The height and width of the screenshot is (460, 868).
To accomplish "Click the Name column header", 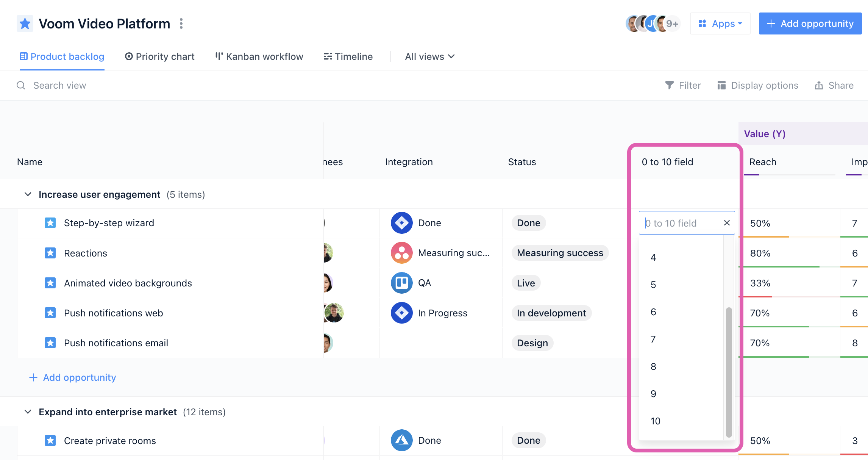I will coord(30,162).
